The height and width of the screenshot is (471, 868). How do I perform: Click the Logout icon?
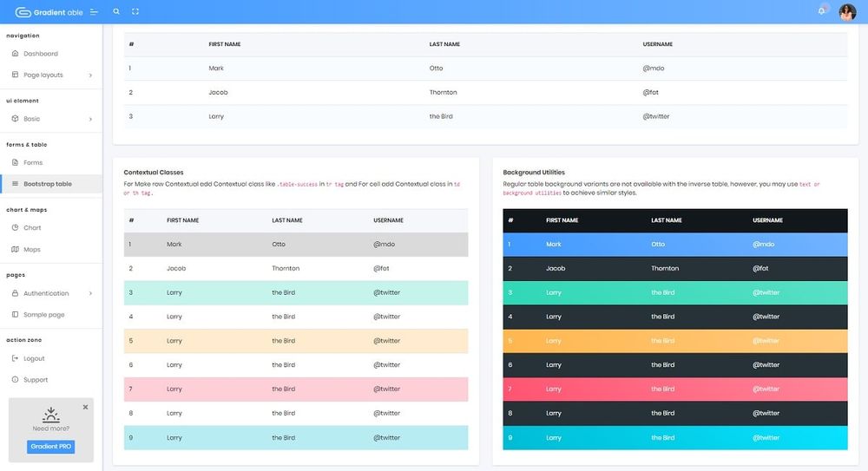click(15, 358)
